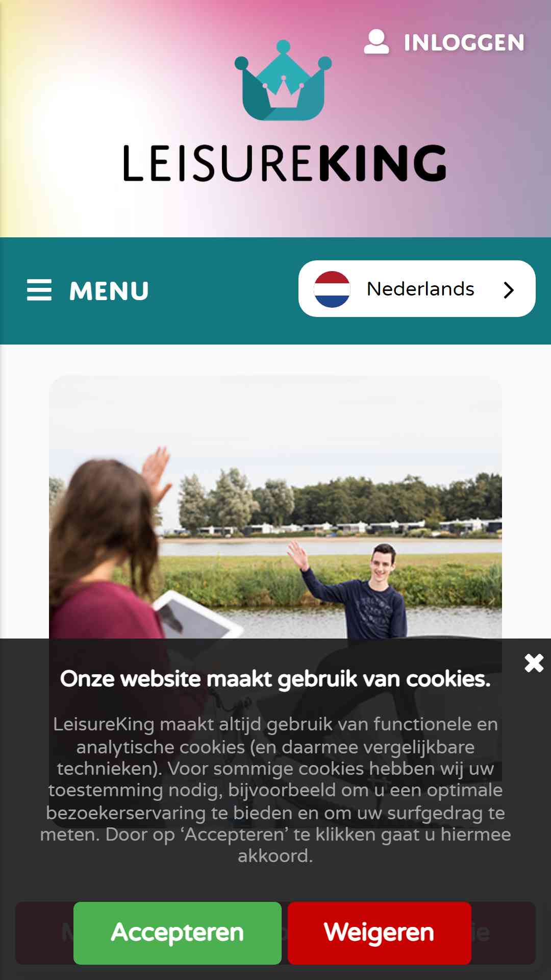
Task: Open the Inloggen login link
Action: 444,42
